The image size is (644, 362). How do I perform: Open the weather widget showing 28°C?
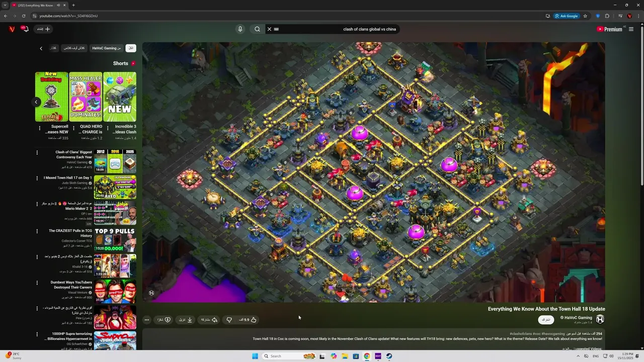coord(13,356)
